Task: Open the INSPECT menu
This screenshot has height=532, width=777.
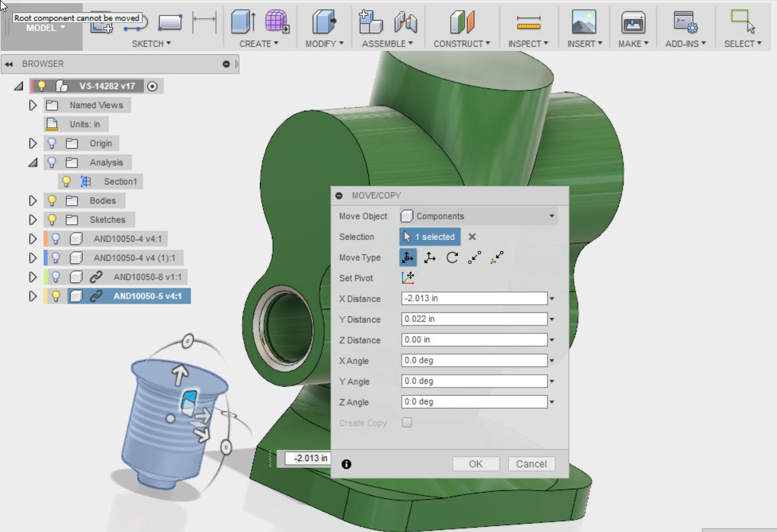Action: pyautogui.click(x=528, y=44)
